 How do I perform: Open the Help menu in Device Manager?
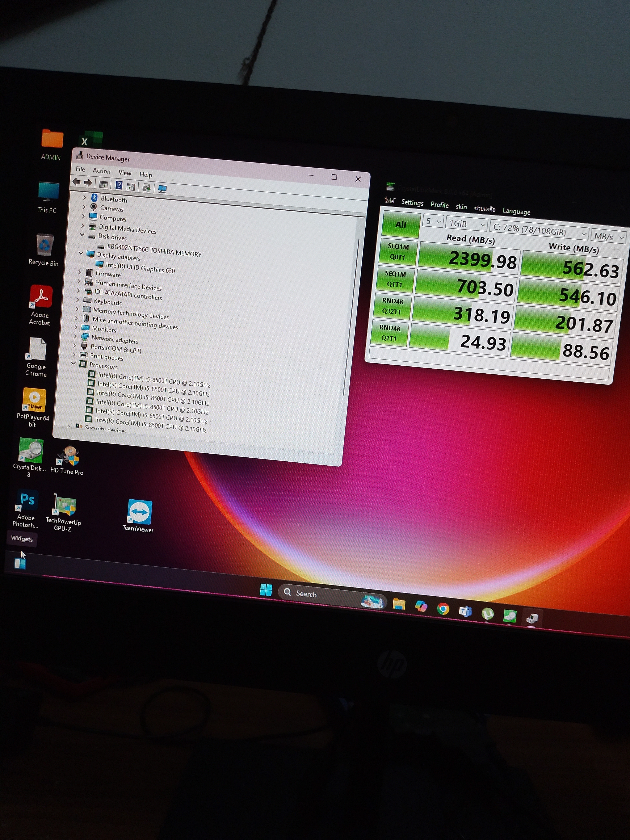coord(146,175)
